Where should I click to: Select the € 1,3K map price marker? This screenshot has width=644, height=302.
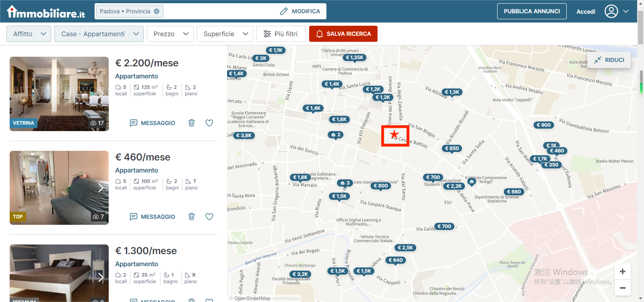pyautogui.click(x=452, y=92)
